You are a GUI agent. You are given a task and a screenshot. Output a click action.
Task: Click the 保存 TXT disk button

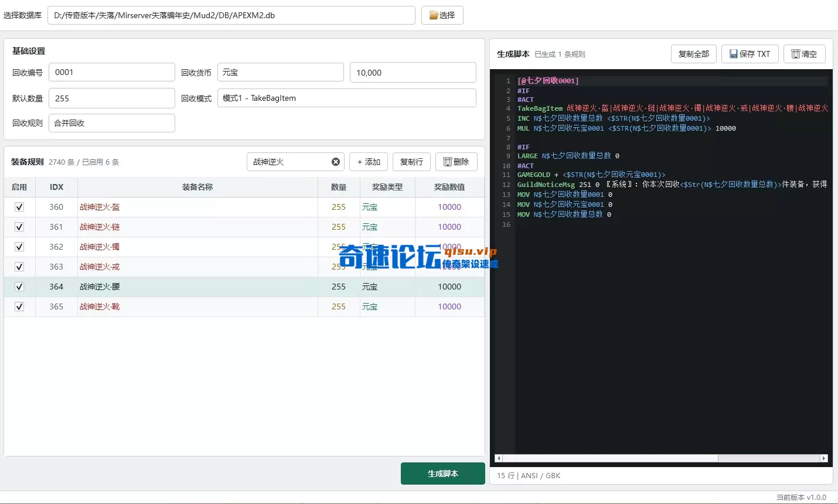coord(750,54)
